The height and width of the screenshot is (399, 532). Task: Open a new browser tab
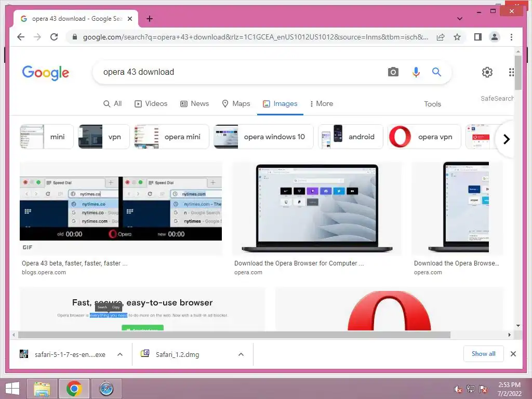[x=149, y=19]
